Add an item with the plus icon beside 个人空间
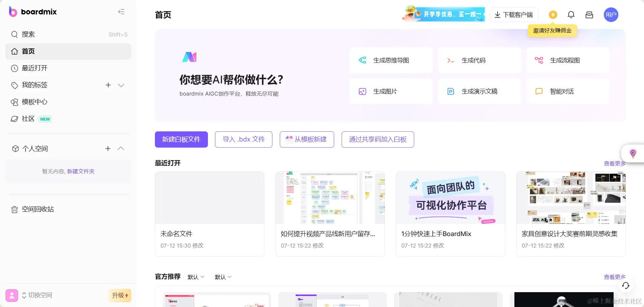This screenshot has width=644, height=307. (x=108, y=149)
